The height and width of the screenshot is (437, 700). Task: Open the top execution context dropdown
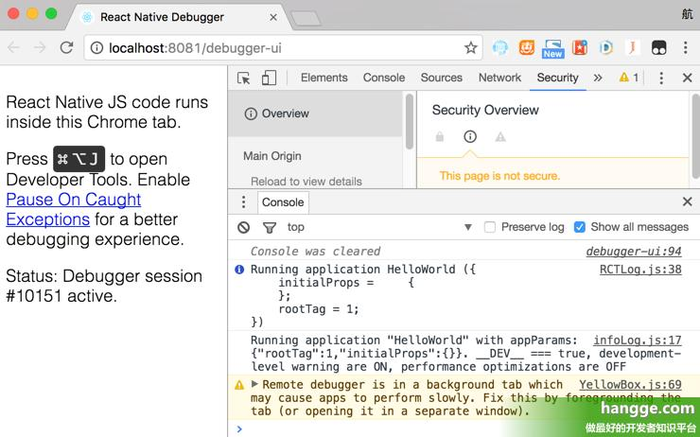coord(379,227)
